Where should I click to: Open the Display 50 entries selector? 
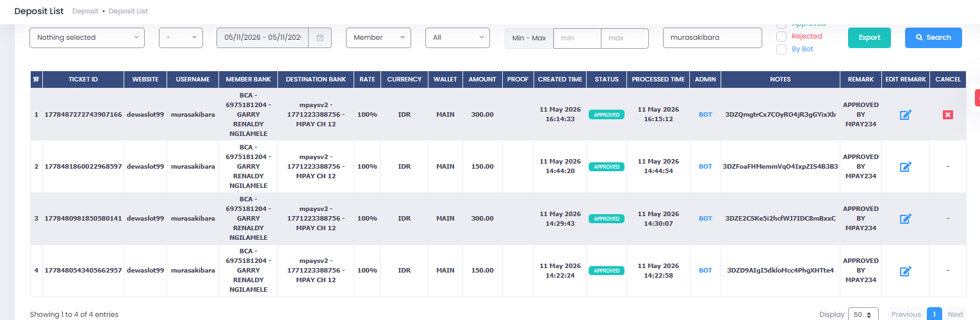pos(863,314)
